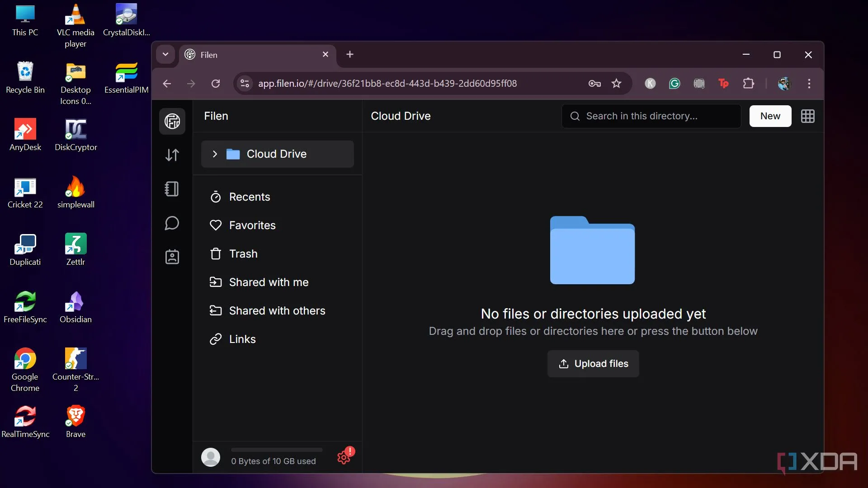
Task: Open the notes notebook icon in sidebar
Action: [x=172, y=189]
